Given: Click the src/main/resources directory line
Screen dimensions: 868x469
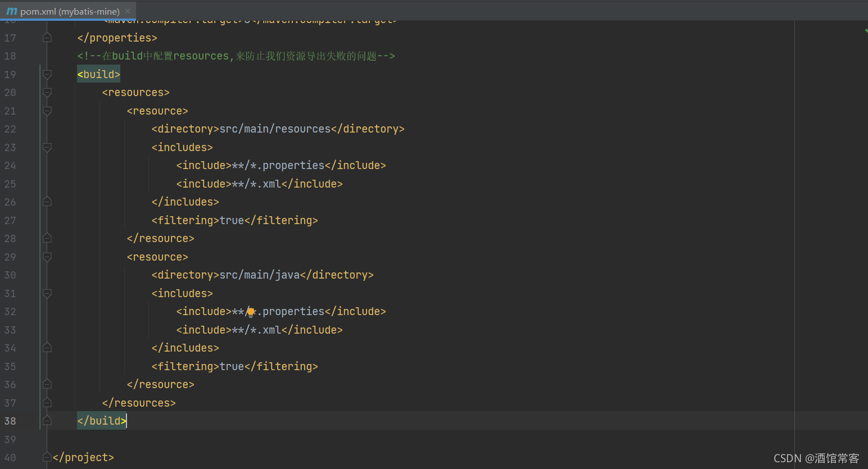Looking at the screenshot, I should [278, 129].
